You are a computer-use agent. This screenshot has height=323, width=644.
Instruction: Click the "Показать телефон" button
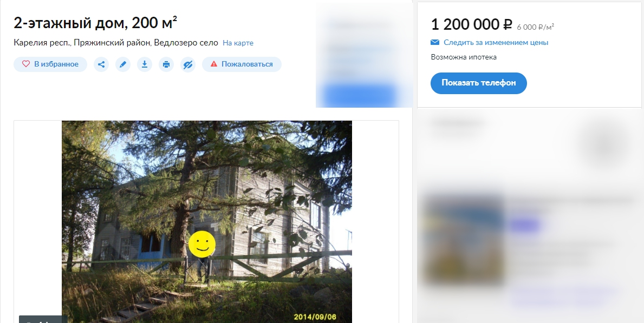click(x=478, y=83)
